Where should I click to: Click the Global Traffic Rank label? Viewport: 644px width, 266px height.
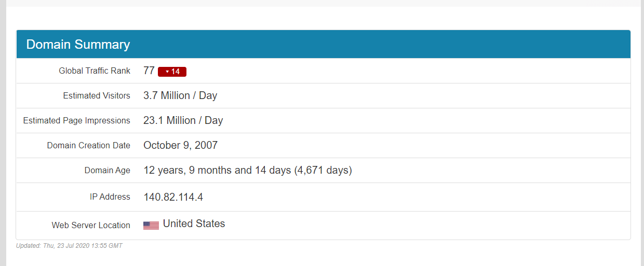pos(95,71)
